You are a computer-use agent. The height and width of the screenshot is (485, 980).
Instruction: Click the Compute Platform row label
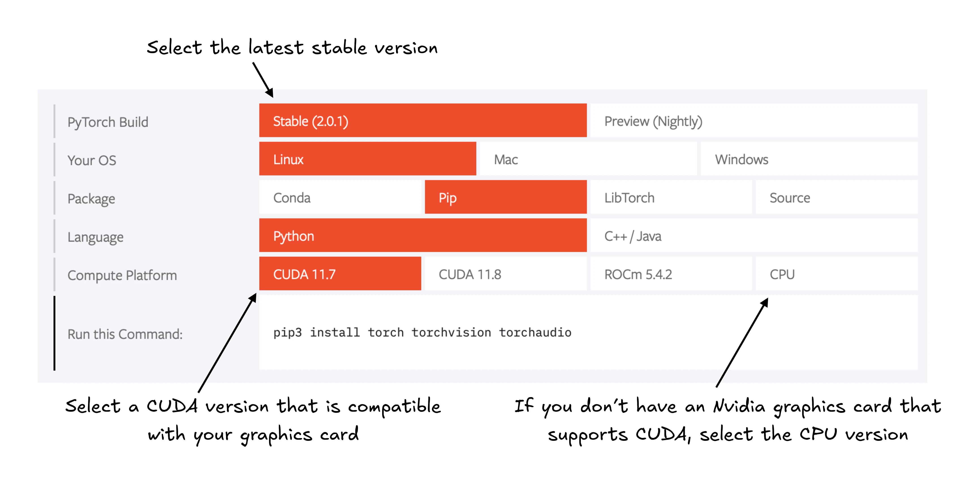122,275
